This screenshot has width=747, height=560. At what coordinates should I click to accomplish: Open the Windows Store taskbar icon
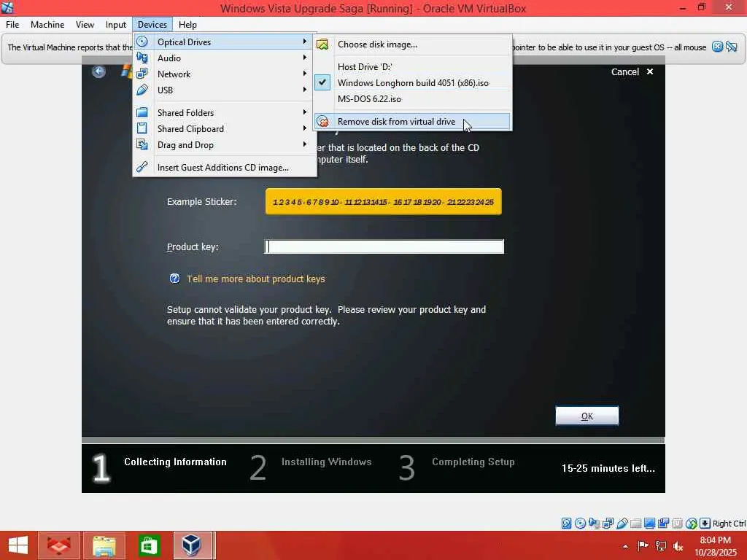tap(149, 545)
